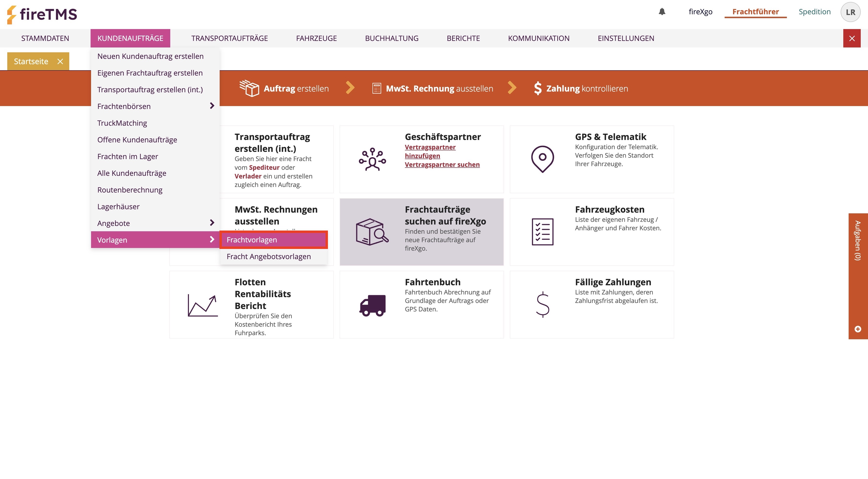Select TruckMatching menu entry

(155, 123)
